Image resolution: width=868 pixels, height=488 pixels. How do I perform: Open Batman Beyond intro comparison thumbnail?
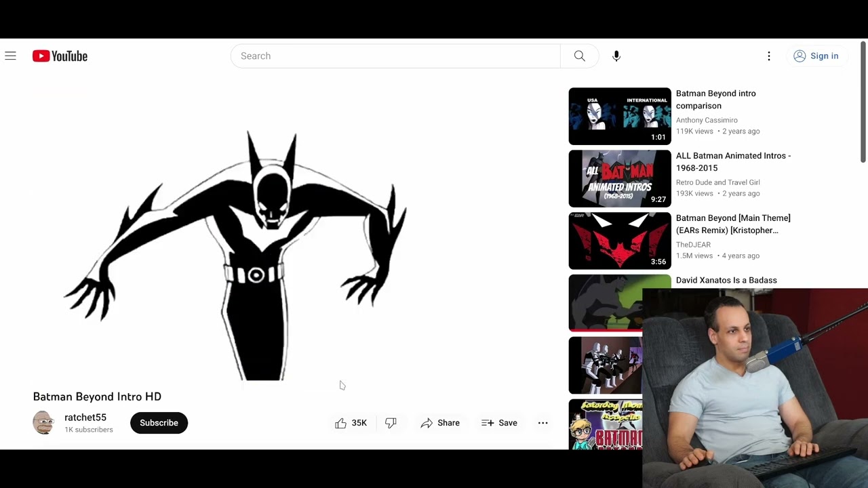(620, 116)
